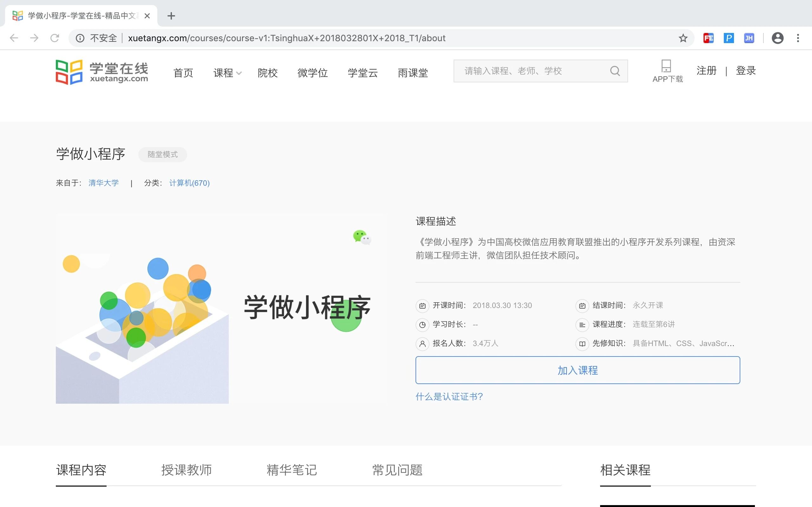Open Chrome three-dot menu
The height and width of the screenshot is (507, 812).
798,38
